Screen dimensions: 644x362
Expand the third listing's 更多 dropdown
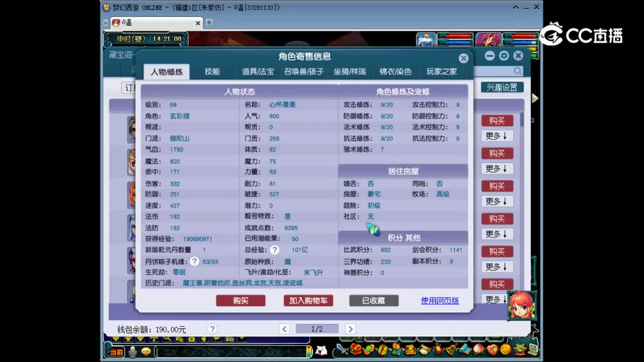tap(497, 201)
